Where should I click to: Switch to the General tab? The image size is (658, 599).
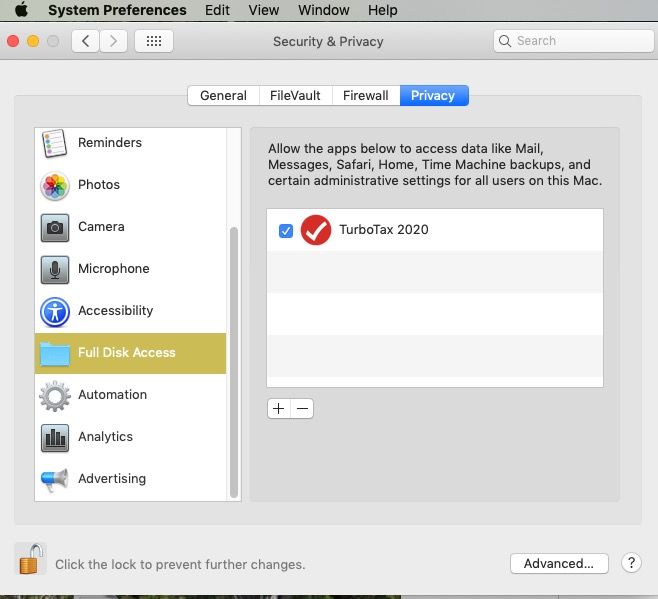coord(223,95)
